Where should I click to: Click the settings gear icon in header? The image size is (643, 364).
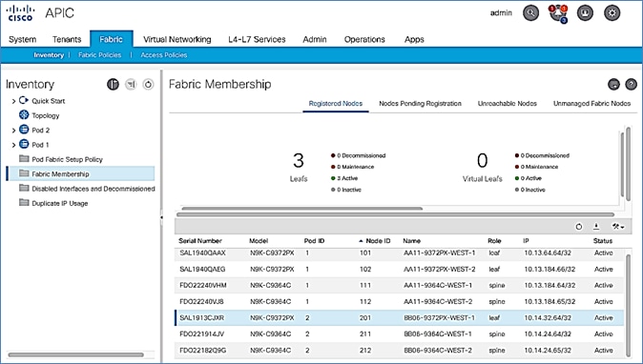[612, 13]
